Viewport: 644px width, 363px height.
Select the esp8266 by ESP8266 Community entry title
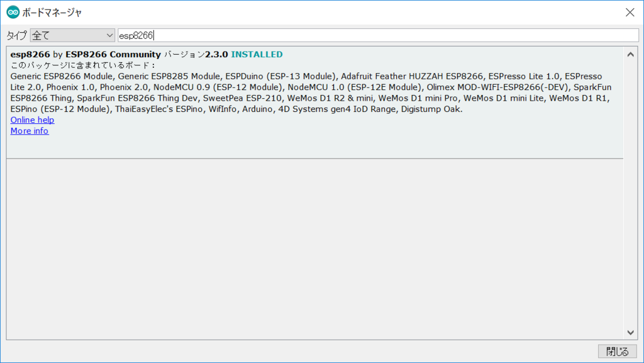86,55
